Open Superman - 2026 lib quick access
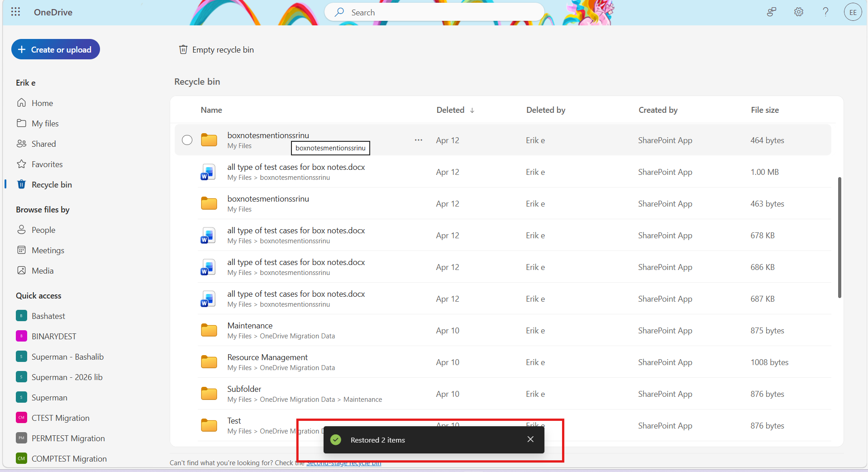 point(67,377)
